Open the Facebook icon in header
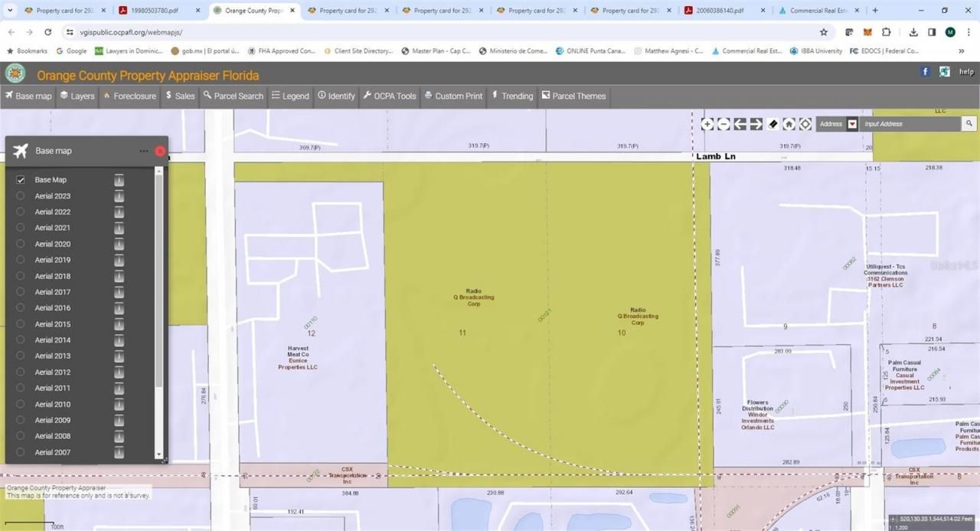 (x=925, y=71)
